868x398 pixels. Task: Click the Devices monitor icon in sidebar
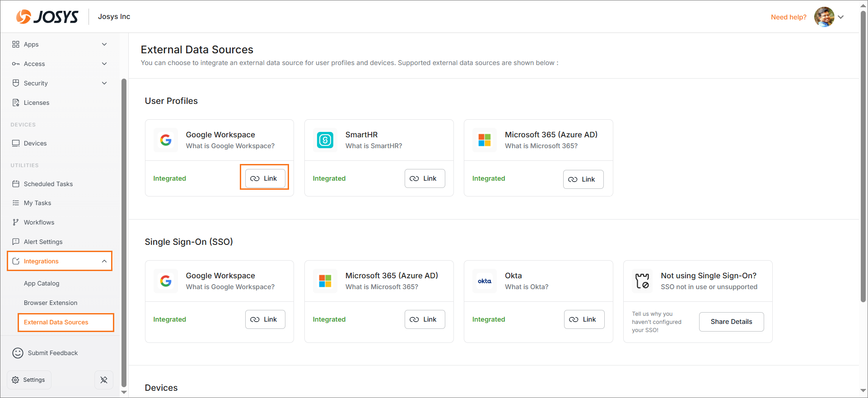16,143
